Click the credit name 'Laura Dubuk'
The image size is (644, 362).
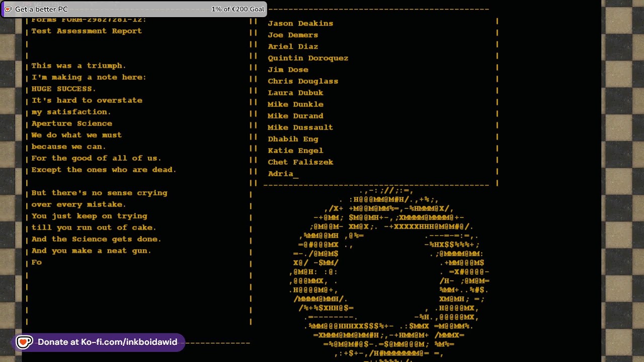(x=295, y=93)
